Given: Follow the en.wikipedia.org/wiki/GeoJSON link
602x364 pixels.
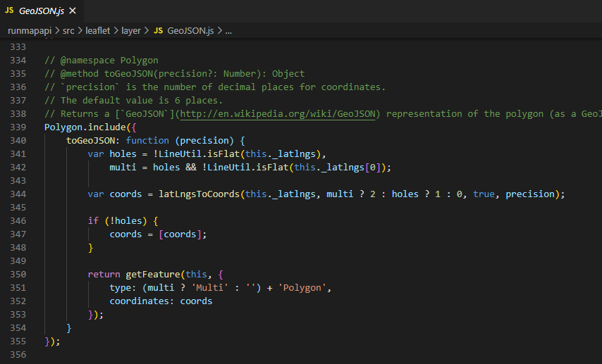Looking at the screenshot, I should (278, 114).
